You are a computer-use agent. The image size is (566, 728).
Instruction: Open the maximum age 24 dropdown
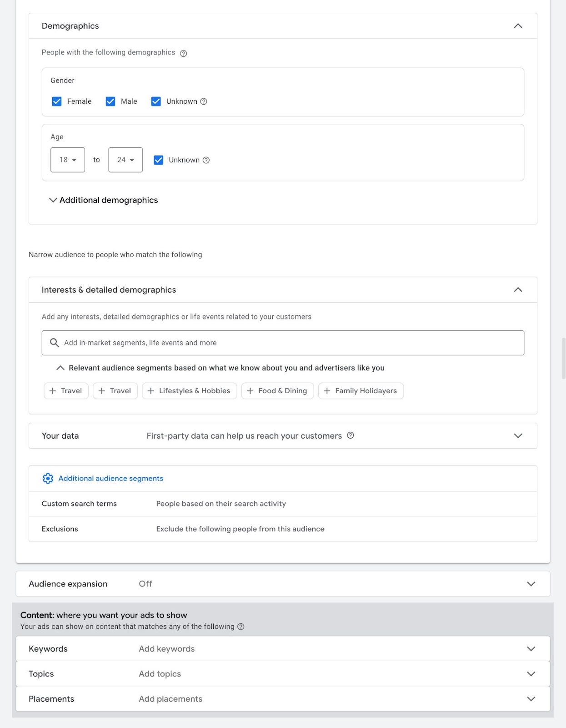[x=125, y=160]
